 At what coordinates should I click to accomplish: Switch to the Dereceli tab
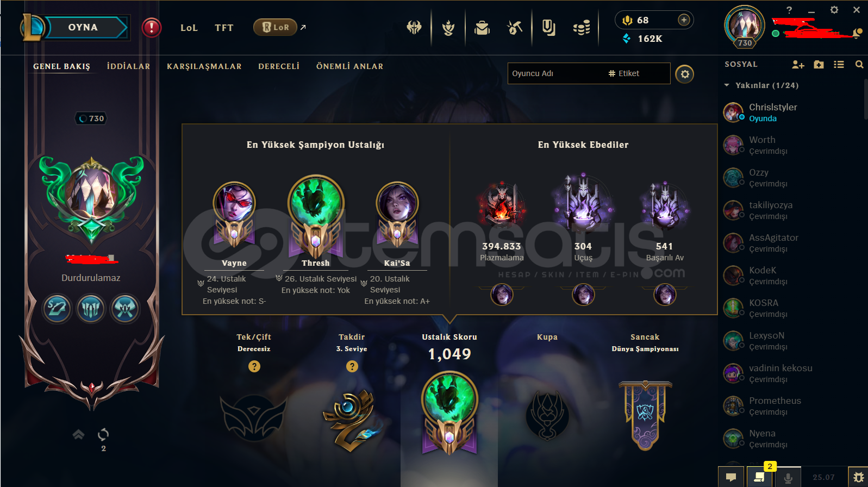279,66
